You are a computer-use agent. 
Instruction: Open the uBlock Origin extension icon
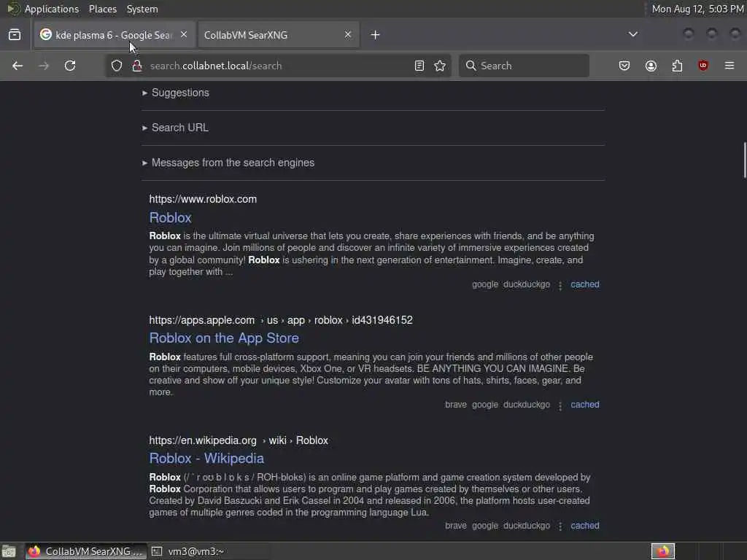click(703, 66)
